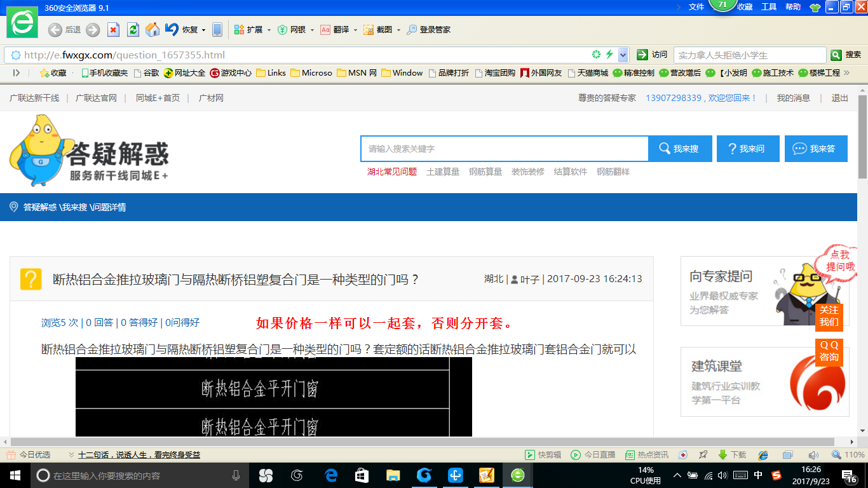Open the 湖北常见问题 link
This screenshot has height=488, width=868.
point(392,172)
